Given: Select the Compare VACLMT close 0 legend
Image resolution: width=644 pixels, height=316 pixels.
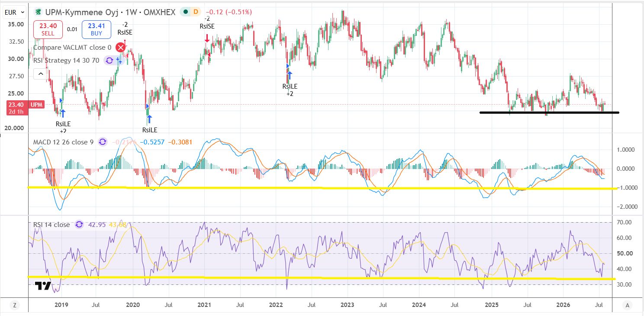Looking at the screenshot, I should (72, 48).
